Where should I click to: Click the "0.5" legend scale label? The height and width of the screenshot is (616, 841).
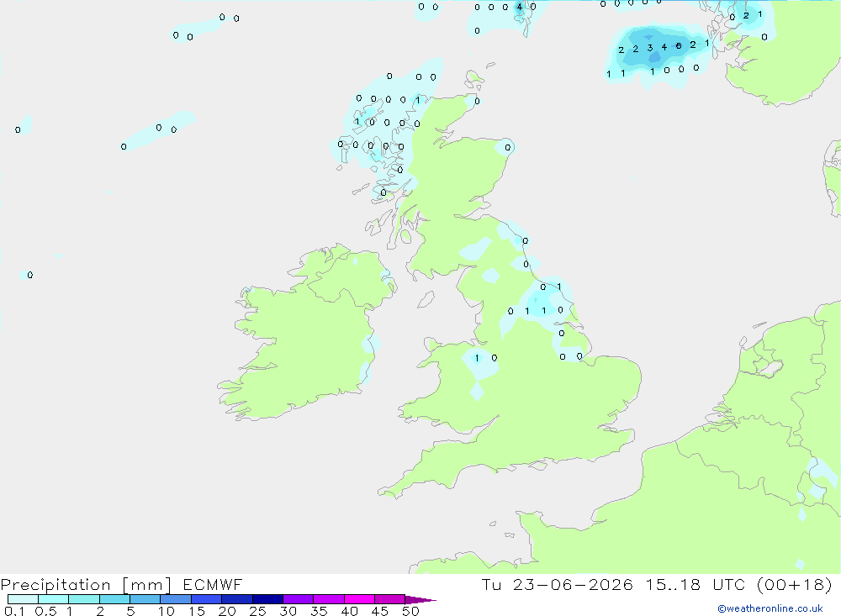point(45,611)
